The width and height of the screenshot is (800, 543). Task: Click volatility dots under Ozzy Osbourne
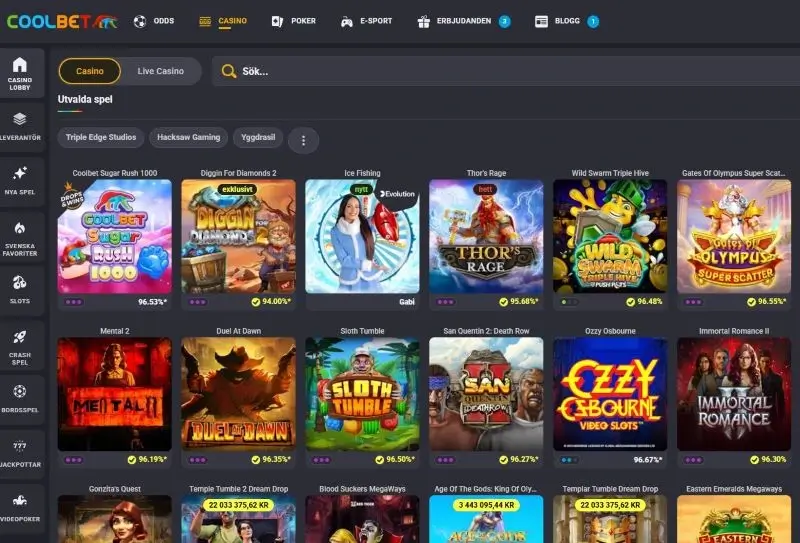569,460
